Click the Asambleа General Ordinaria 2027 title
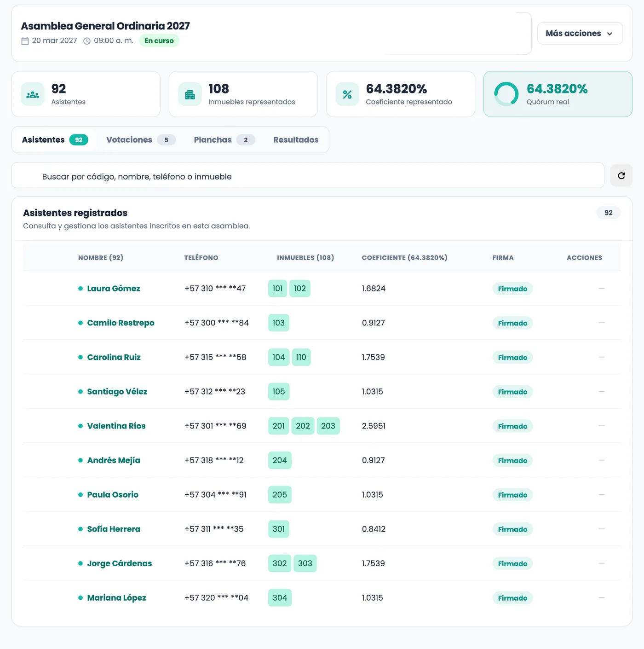Viewport: 644px width, 649px height. click(x=105, y=26)
